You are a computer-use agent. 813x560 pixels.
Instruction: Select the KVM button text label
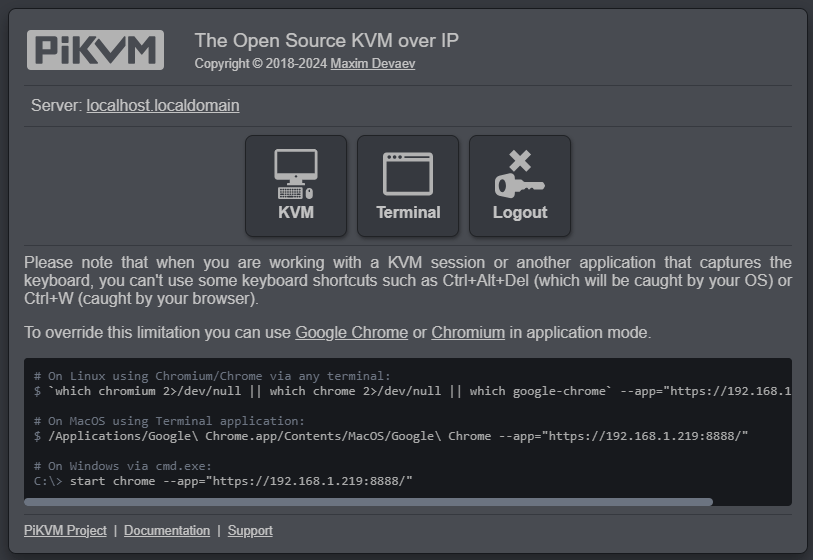295,212
